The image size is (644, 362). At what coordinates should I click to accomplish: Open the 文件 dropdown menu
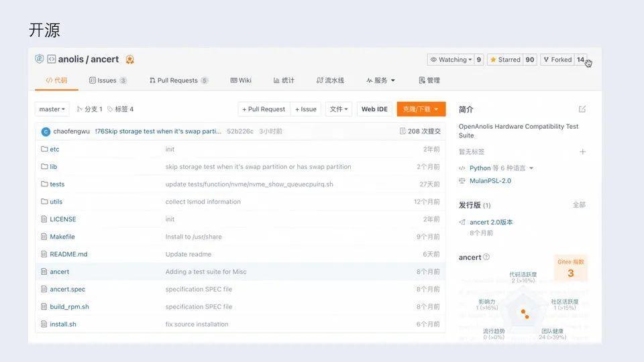tap(339, 109)
